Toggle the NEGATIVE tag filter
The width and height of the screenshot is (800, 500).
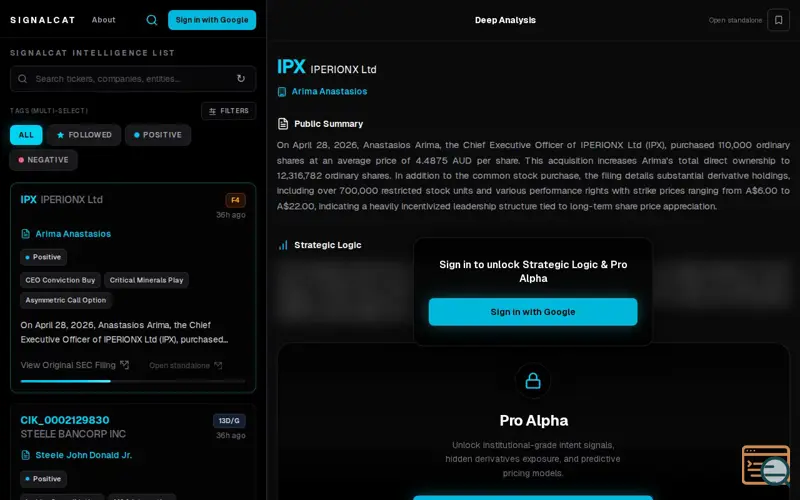point(43,160)
